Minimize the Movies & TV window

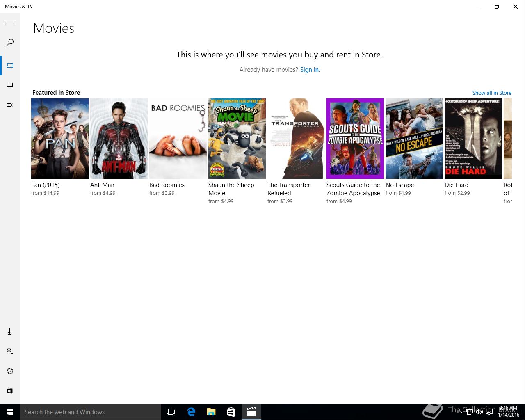click(x=478, y=7)
